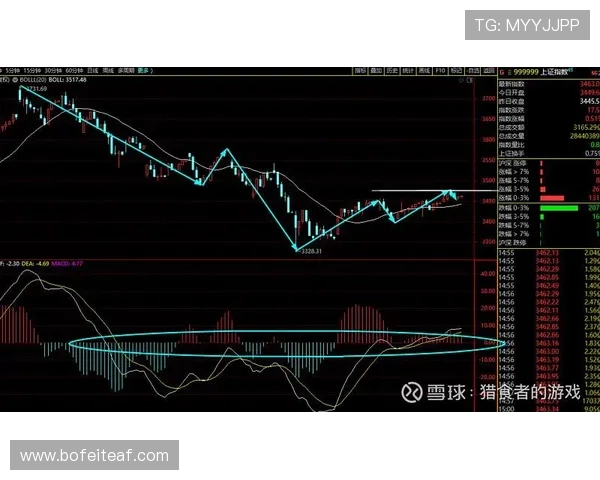Click the red 涨幅 0-3% distribution bar
Viewport: 600px width, 480px height.
pyautogui.click(x=552, y=198)
